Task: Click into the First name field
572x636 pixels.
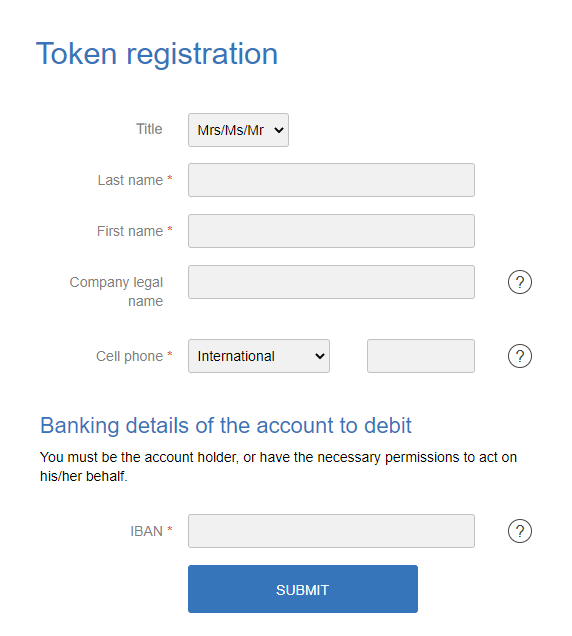Action: [331, 231]
